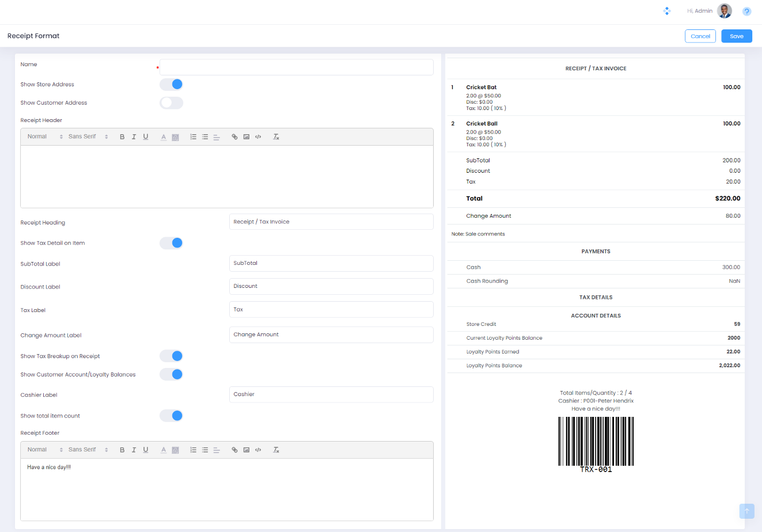762x532 pixels.
Task: Disable Show Store Address toggle
Action: pos(171,85)
